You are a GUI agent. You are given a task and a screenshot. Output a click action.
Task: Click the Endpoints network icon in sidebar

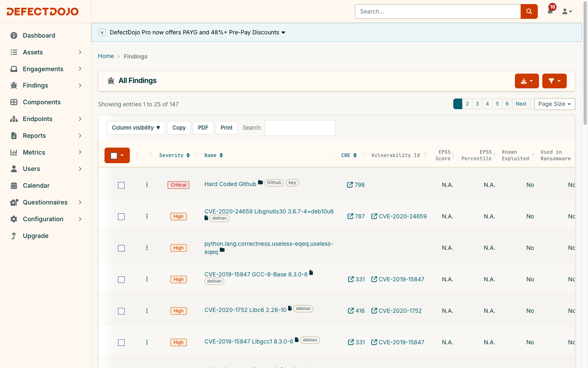(14, 119)
